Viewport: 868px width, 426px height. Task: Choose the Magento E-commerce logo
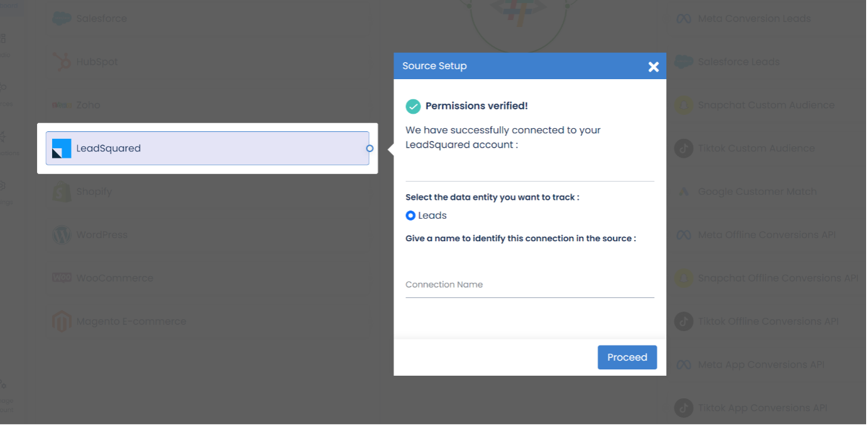[x=62, y=321]
